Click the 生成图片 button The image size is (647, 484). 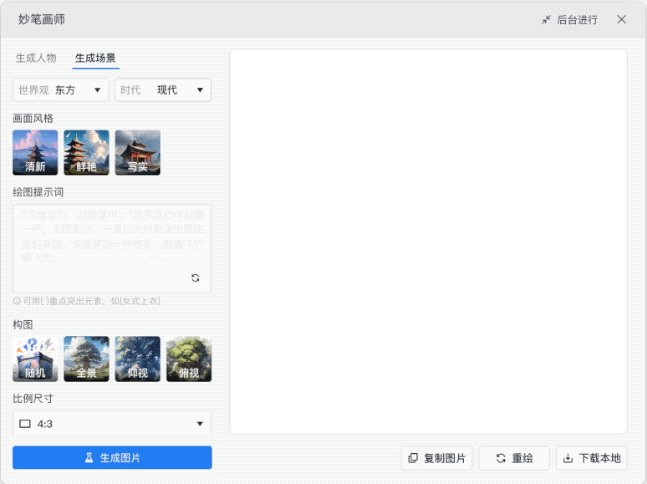112,458
